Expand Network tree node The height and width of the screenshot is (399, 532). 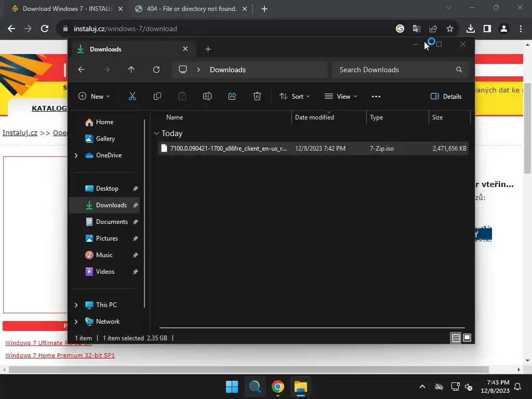click(x=76, y=322)
